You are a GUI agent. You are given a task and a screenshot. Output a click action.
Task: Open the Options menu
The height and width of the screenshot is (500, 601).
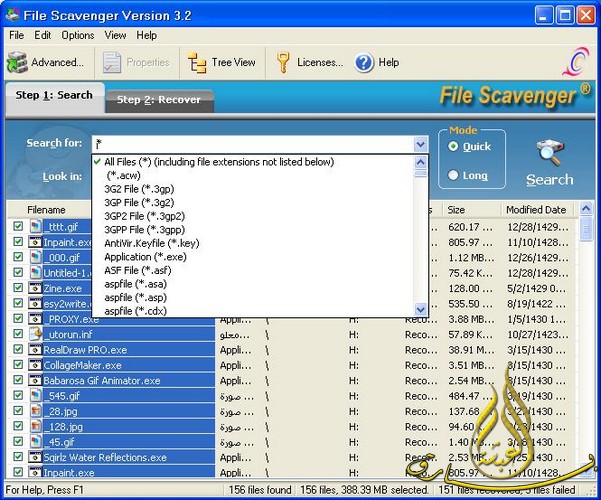pyautogui.click(x=78, y=35)
